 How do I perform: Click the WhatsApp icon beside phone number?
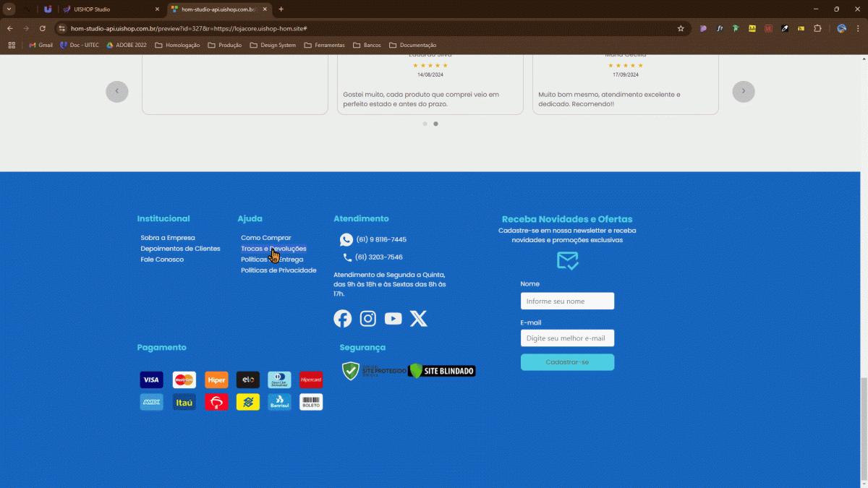click(x=346, y=239)
